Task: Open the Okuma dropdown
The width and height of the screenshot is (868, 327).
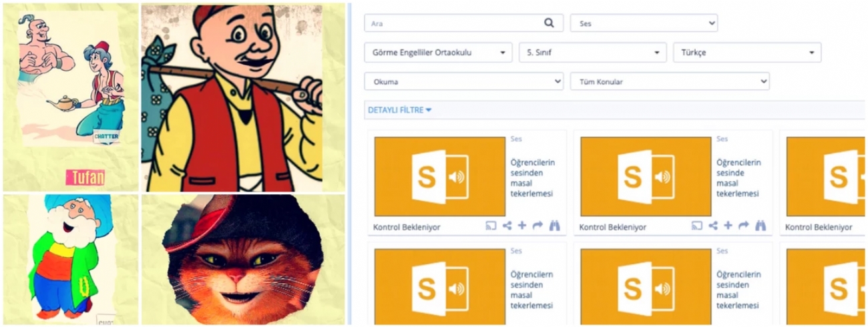Action: 463,81
